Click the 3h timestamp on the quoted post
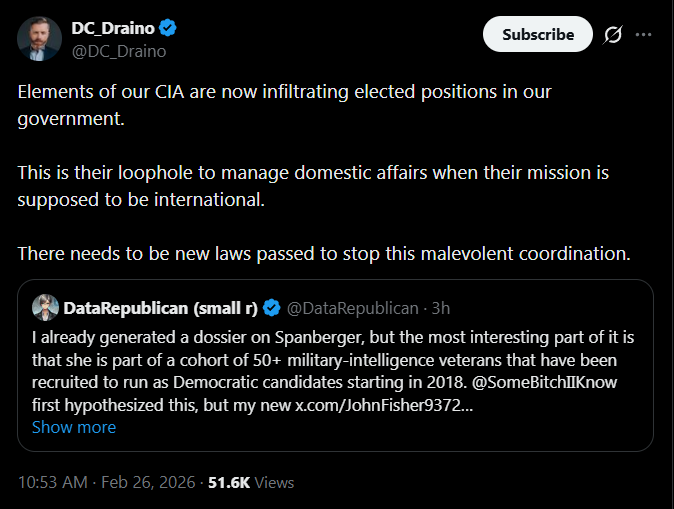The height and width of the screenshot is (509, 674). point(439,306)
